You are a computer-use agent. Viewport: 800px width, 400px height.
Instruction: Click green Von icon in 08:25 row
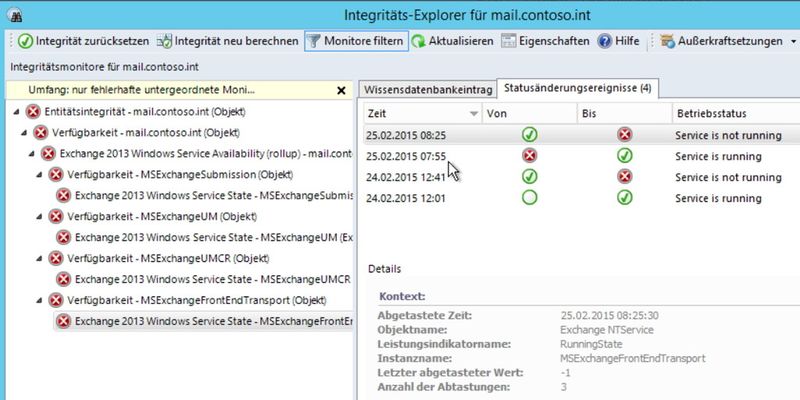point(530,135)
